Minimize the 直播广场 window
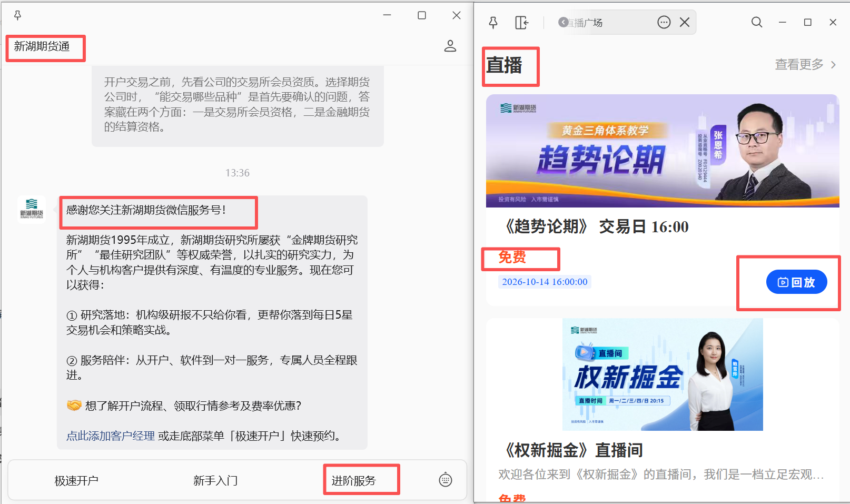 [x=783, y=22]
